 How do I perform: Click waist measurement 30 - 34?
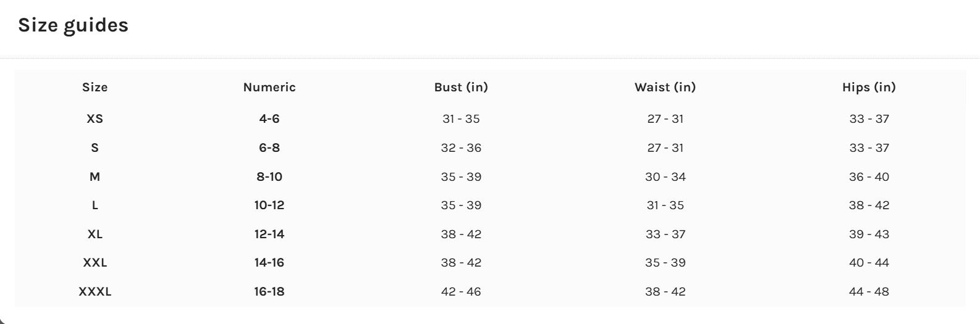(x=665, y=177)
